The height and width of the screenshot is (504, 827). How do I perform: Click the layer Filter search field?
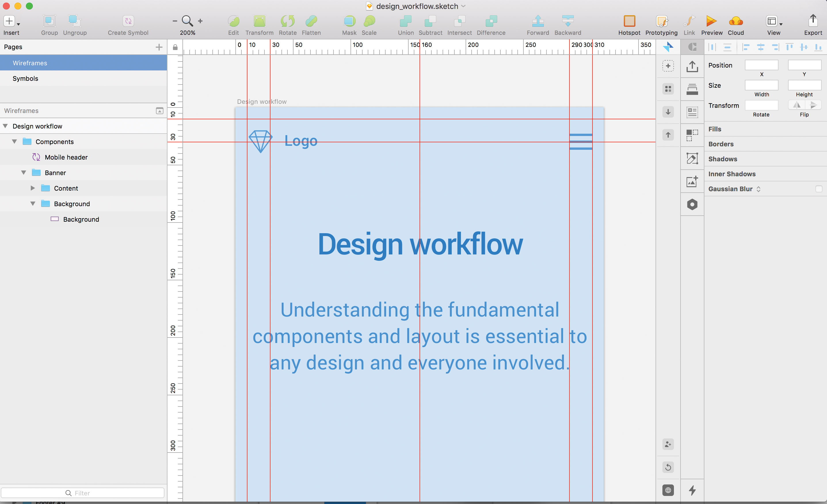pos(82,493)
